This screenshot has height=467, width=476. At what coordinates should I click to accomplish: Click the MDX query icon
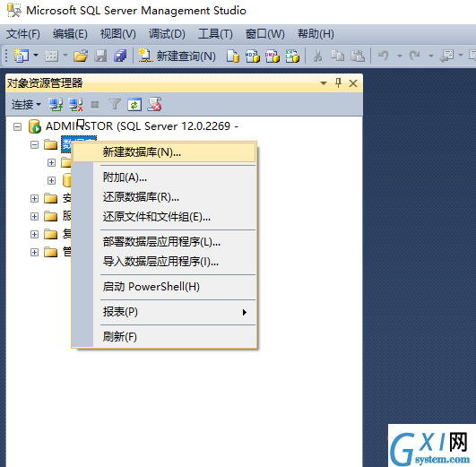click(x=253, y=56)
